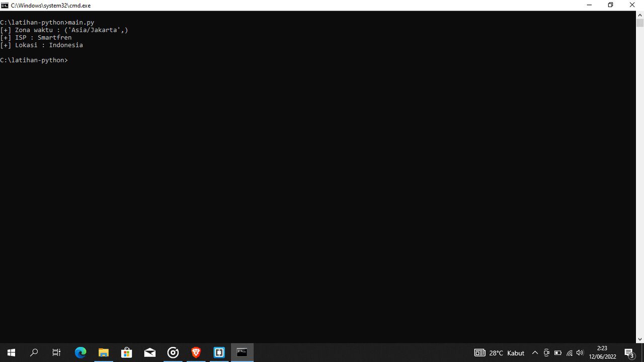Open the volume control in system tray
Screen dimensions: 644x362
click(580, 353)
